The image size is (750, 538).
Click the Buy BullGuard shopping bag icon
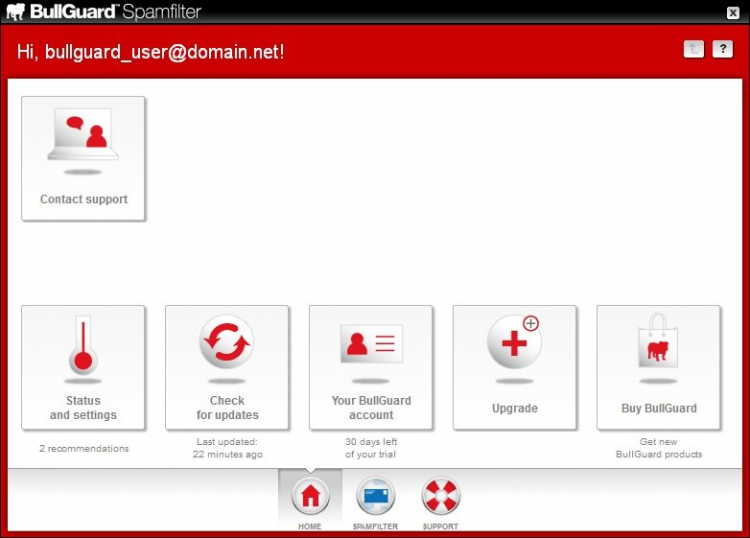click(658, 341)
